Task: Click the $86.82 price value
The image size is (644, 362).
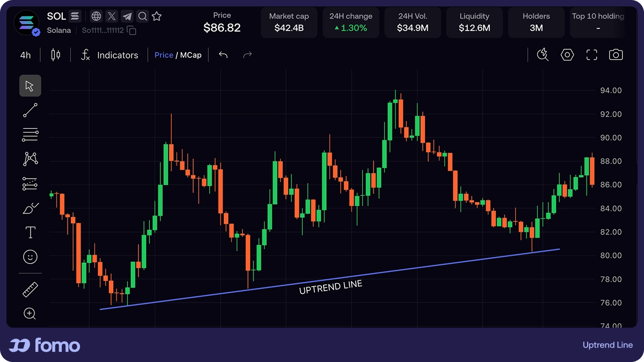Action: 222,28
